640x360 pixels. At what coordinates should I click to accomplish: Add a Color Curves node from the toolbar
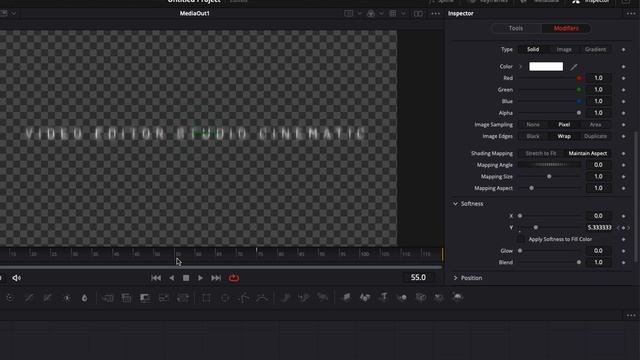point(29,298)
